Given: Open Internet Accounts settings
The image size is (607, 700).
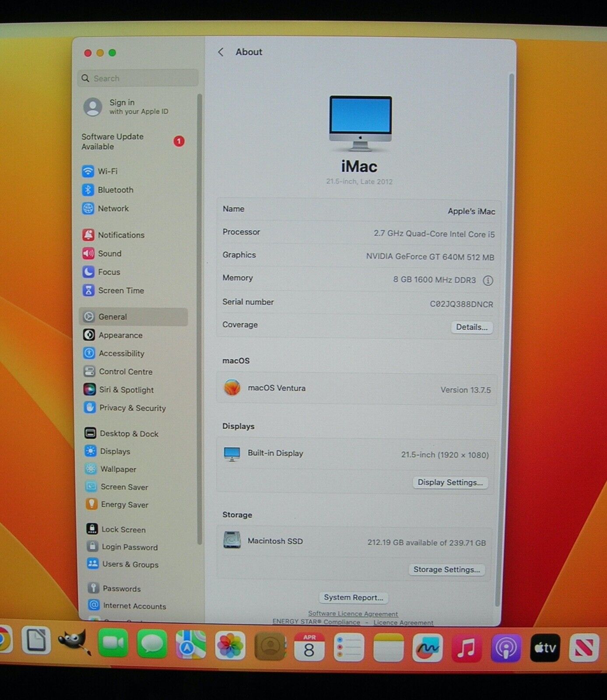Looking at the screenshot, I should pos(127,606).
